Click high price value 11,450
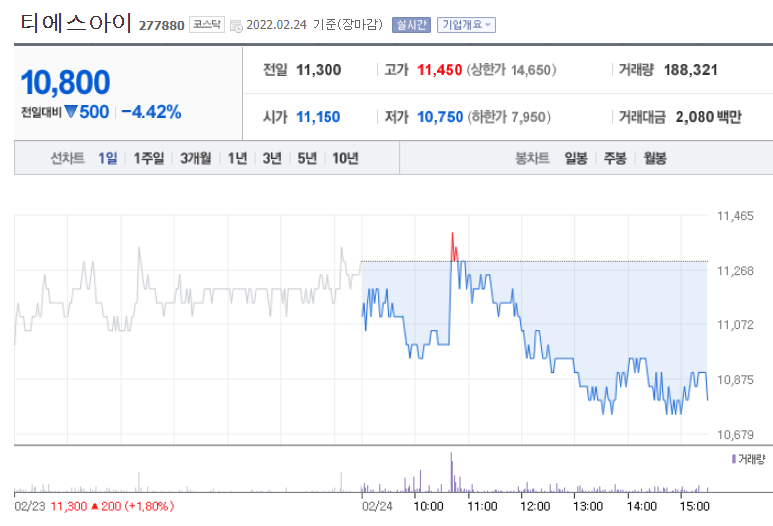This screenshot has width=773, height=526. point(439,70)
